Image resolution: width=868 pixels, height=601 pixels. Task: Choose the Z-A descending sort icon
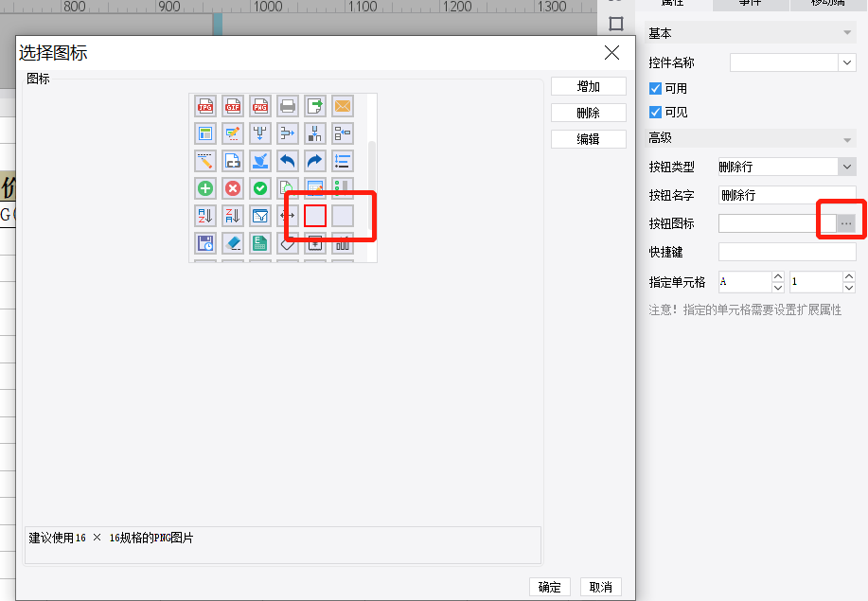tap(233, 216)
